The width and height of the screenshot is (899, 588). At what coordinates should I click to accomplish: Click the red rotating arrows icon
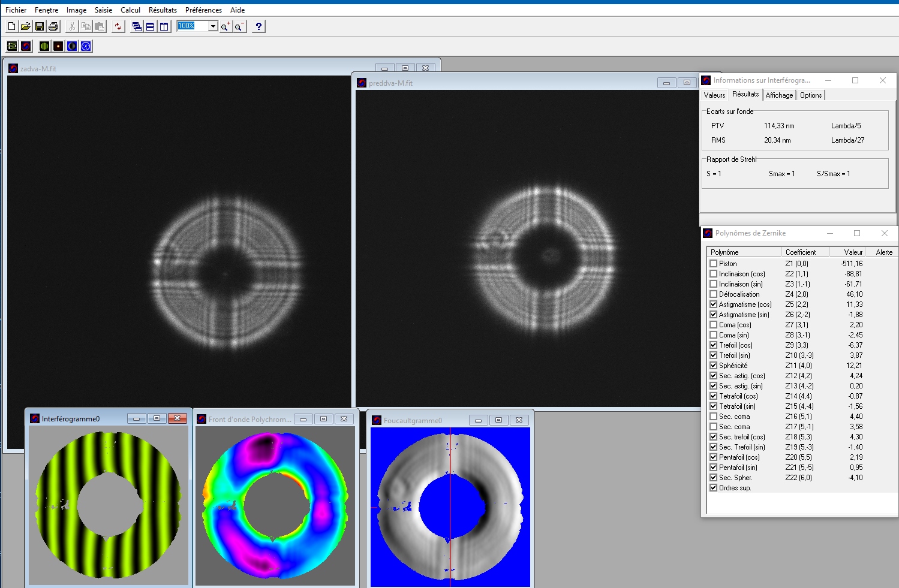[118, 26]
